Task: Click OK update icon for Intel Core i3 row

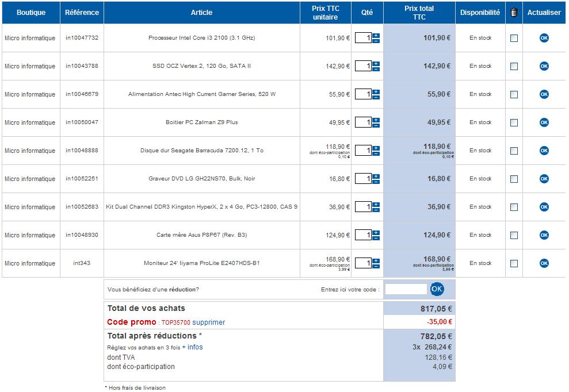Action: coord(544,38)
